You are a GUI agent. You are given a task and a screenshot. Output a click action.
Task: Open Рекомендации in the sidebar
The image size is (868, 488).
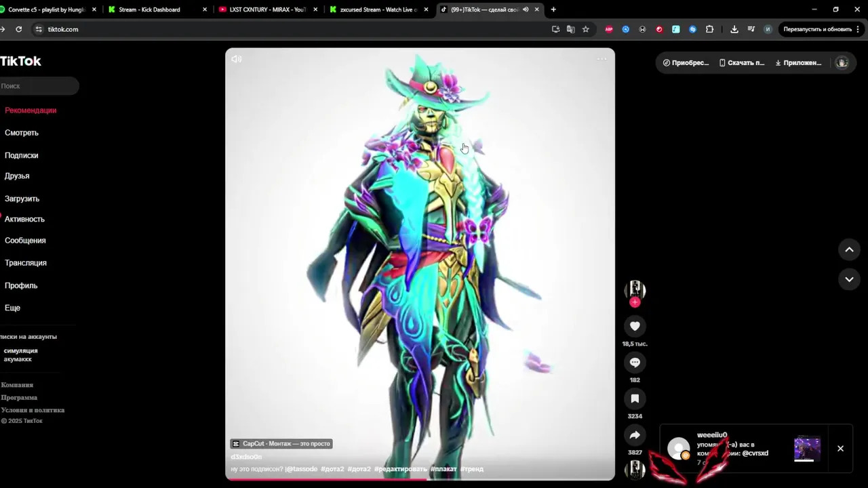click(31, 110)
